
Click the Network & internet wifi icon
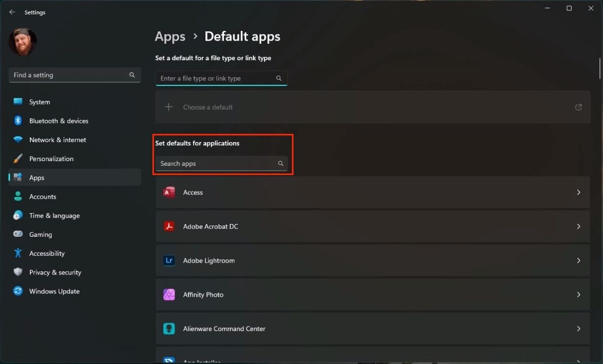pos(18,140)
